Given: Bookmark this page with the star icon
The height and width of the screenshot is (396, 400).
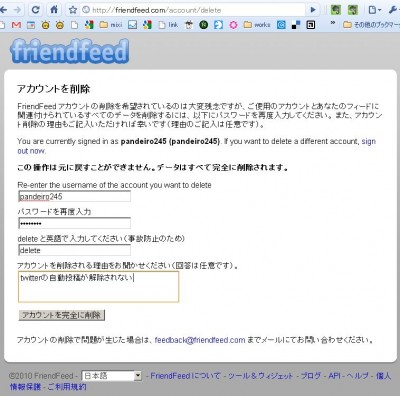Looking at the screenshot, I should tap(73, 10).
